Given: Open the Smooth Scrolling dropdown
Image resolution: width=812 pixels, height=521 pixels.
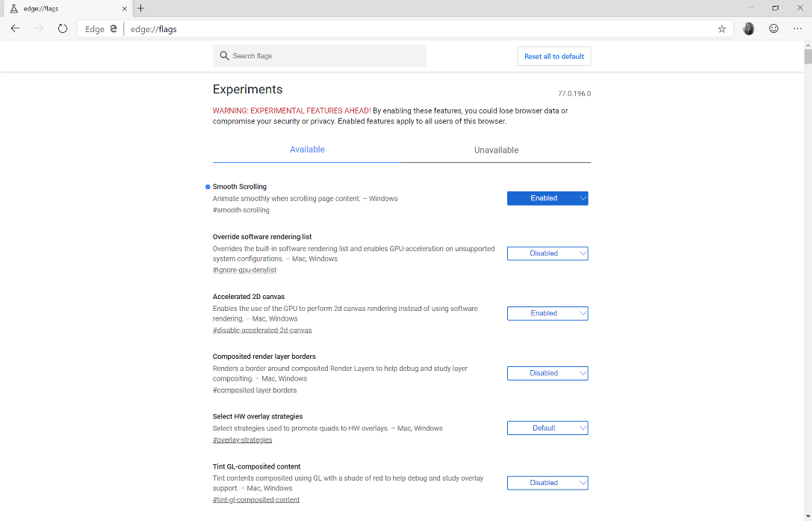Looking at the screenshot, I should pyautogui.click(x=548, y=198).
